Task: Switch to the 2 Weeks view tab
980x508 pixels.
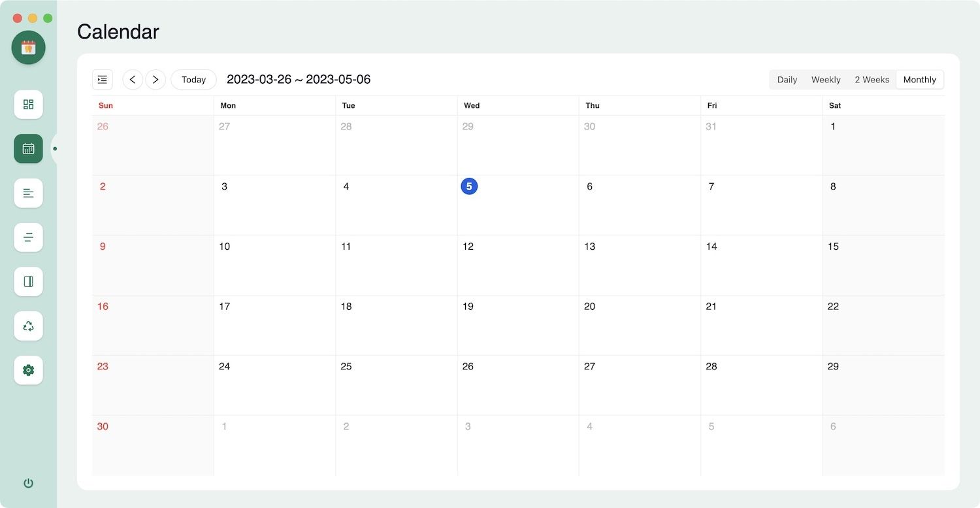Action: (x=872, y=80)
